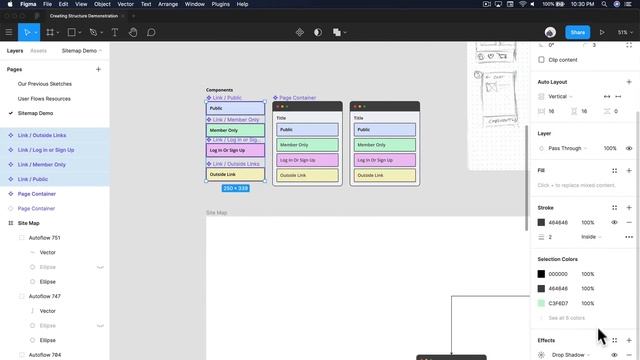This screenshot has width=640, height=360.
Task: Open the Wi-Fi status menu
Action: tap(522, 4)
